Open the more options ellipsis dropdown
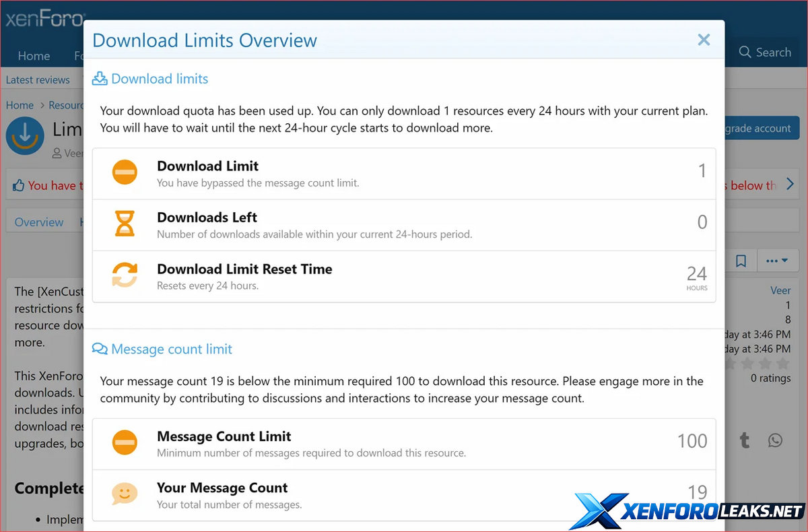Viewport: 808px width, 532px height. click(778, 261)
